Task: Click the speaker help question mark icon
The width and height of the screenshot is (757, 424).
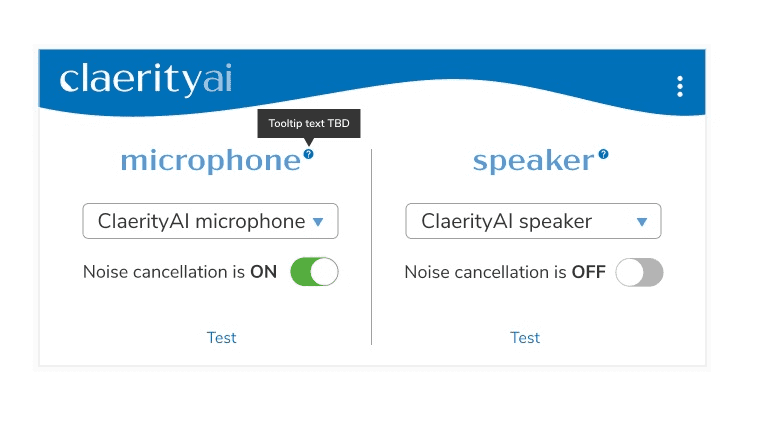Action: [x=603, y=154]
